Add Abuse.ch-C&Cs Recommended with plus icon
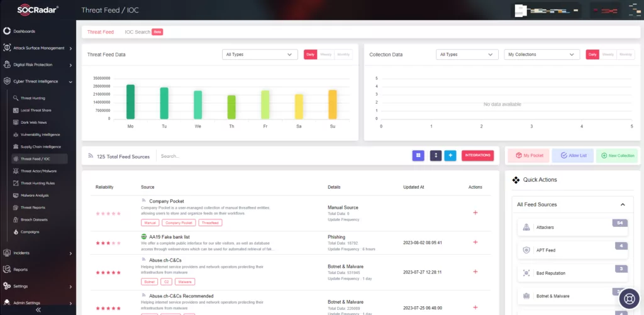 pos(475,307)
